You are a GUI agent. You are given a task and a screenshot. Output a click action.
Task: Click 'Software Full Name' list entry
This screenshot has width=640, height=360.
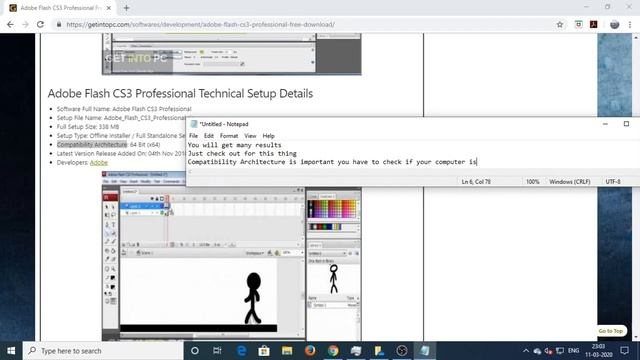pos(124,109)
